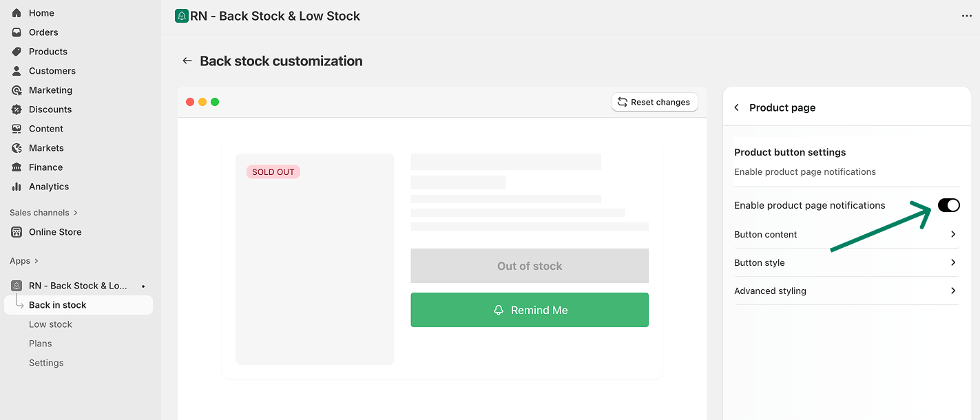This screenshot has height=420, width=980.
Task: Click the Marketing target icon
Action: [17, 90]
